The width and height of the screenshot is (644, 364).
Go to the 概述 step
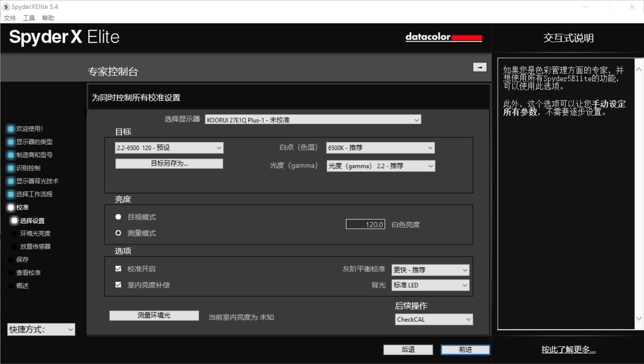tap(22, 286)
